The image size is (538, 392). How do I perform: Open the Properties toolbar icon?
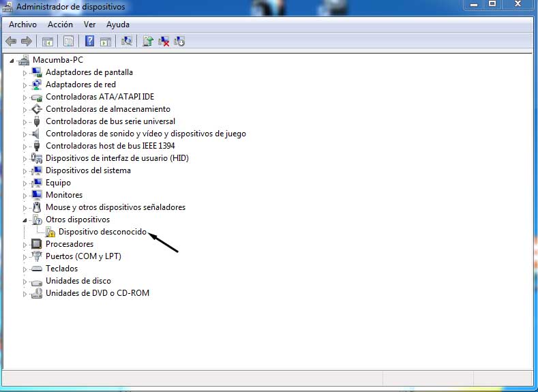pyautogui.click(x=68, y=42)
